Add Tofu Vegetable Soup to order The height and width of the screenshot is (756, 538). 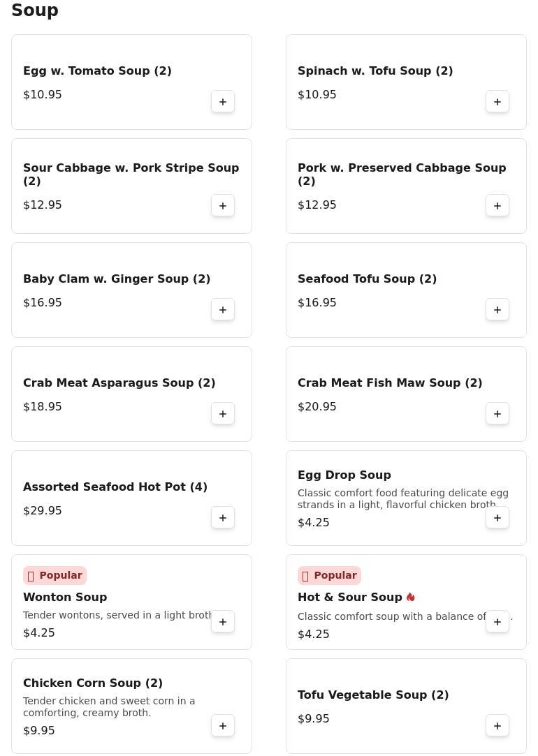[x=497, y=726]
